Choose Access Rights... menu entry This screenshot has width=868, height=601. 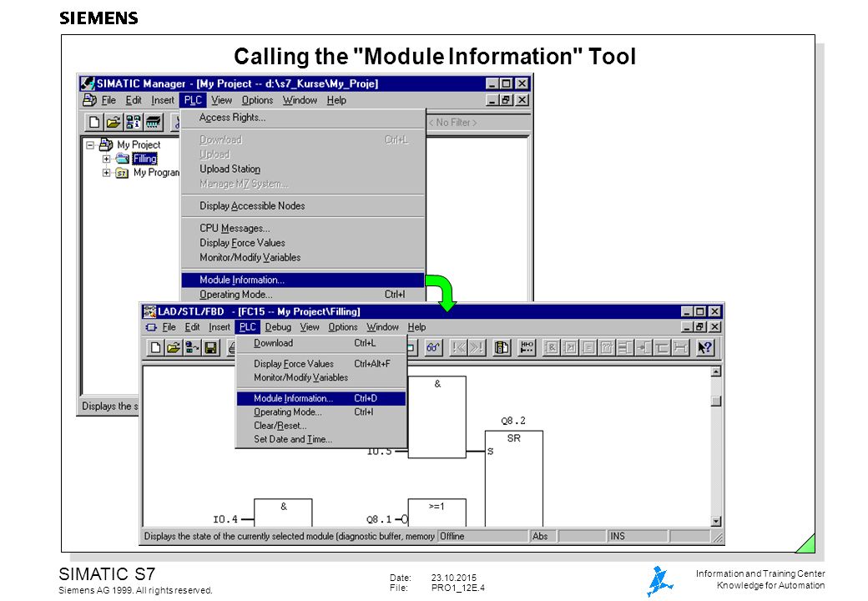tap(303, 118)
